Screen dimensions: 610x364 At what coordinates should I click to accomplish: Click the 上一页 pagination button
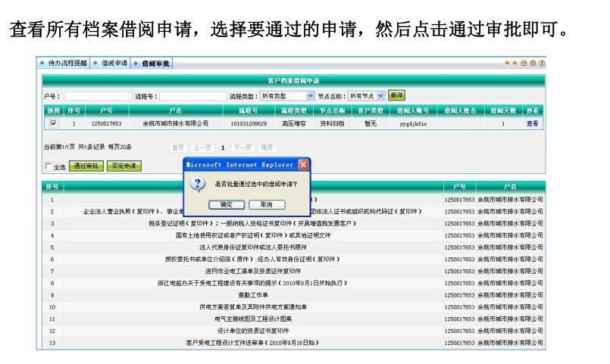[202, 148]
